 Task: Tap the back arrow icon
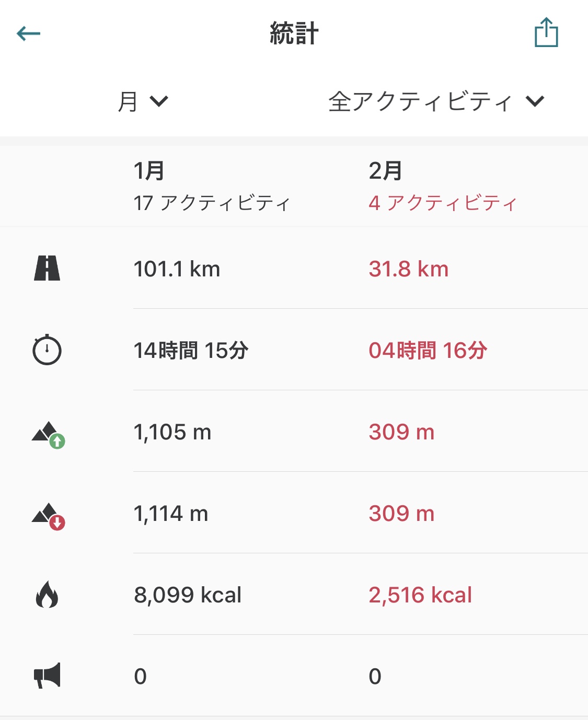pyautogui.click(x=28, y=34)
